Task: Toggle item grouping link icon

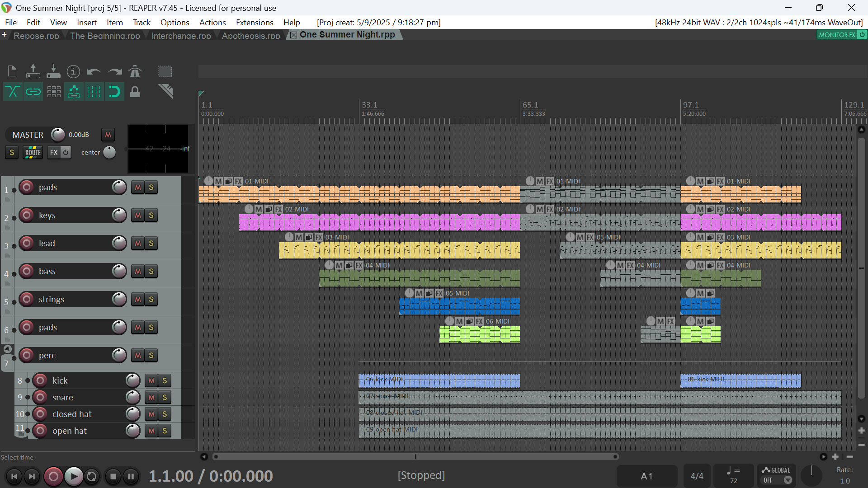Action: [33, 92]
